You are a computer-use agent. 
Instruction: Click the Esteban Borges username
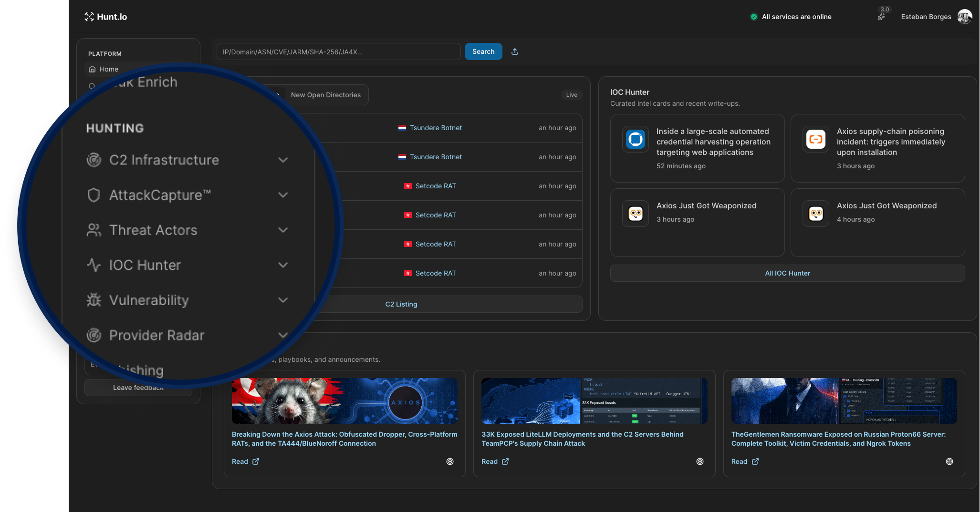click(x=926, y=17)
